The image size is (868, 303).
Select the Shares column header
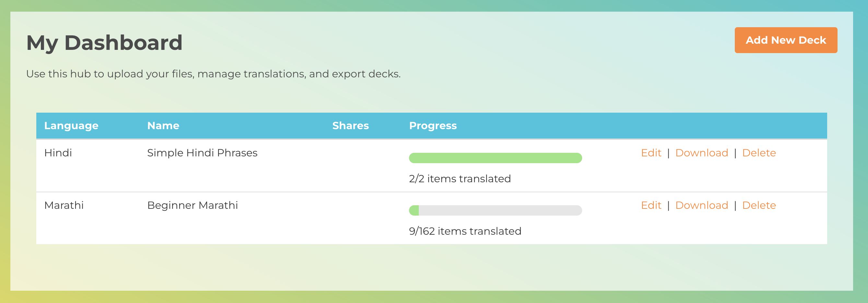point(350,126)
